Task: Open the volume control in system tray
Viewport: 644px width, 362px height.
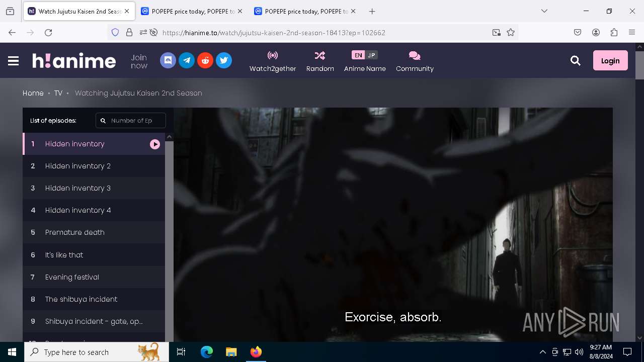Action: [x=579, y=352]
